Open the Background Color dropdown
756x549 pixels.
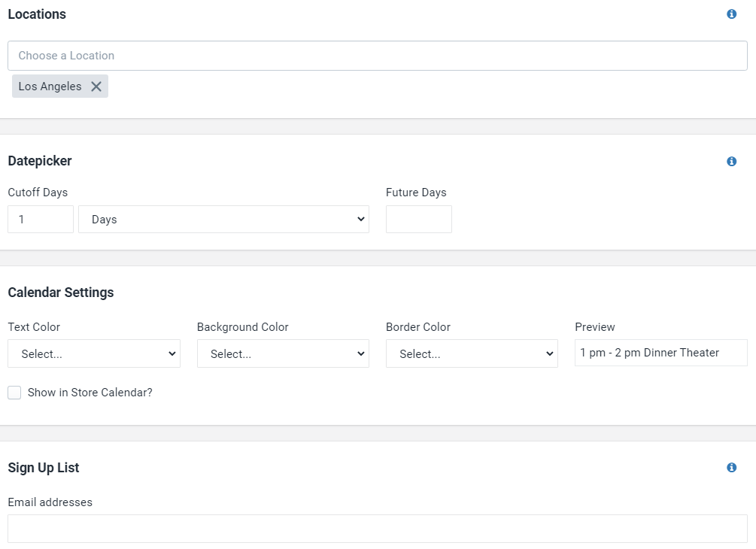coord(283,353)
